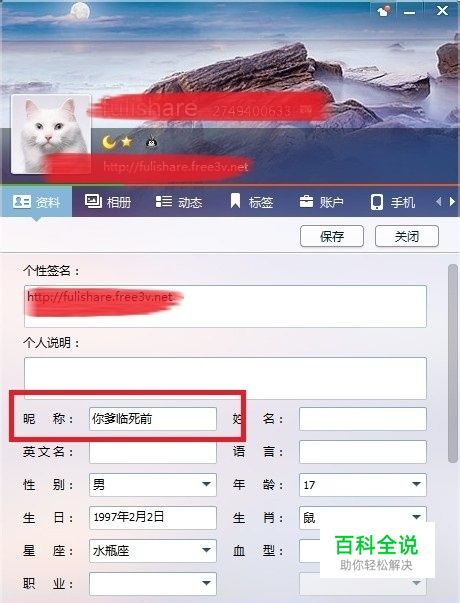Open the skin changer shirt icon

click(384, 10)
